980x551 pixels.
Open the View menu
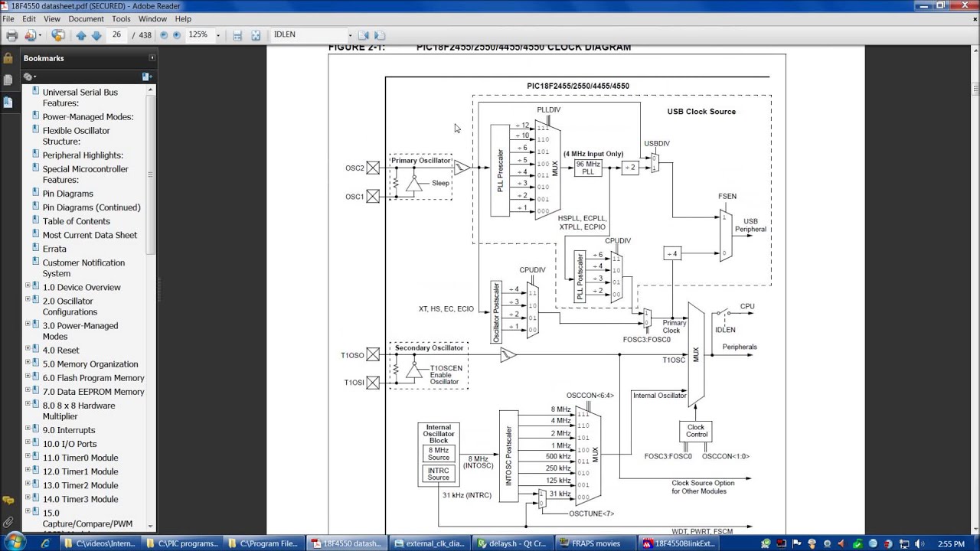pyautogui.click(x=52, y=18)
